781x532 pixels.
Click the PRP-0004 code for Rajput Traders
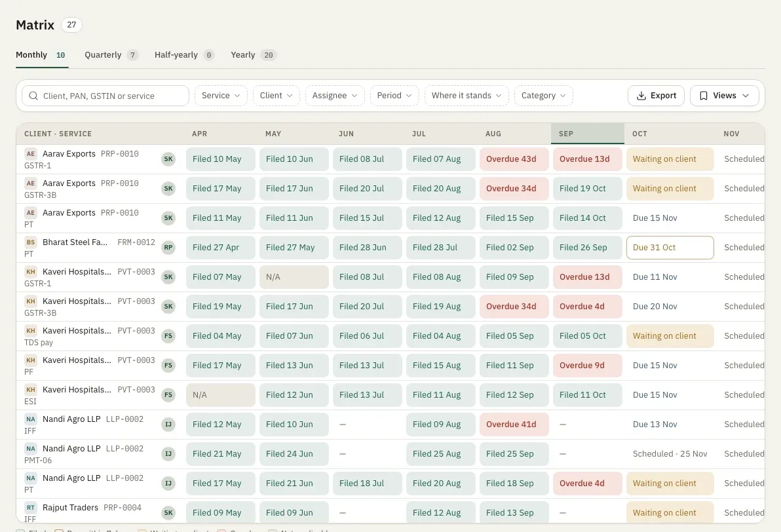click(x=123, y=508)
